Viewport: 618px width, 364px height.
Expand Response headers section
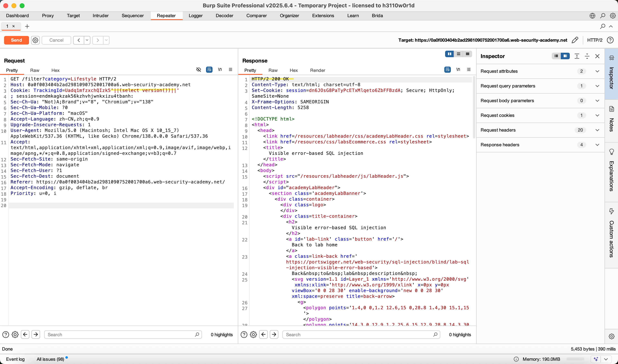tap(540, 145)
